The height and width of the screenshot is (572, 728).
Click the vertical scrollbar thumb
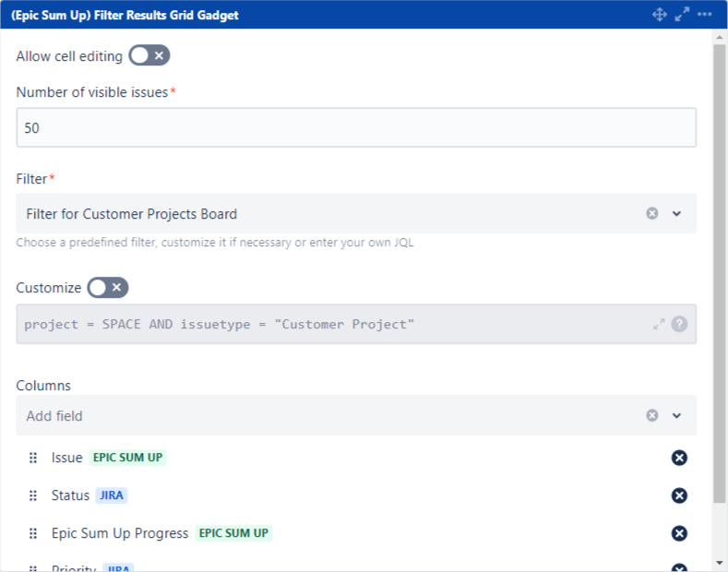pyautogui.click(x=720, y=277)
